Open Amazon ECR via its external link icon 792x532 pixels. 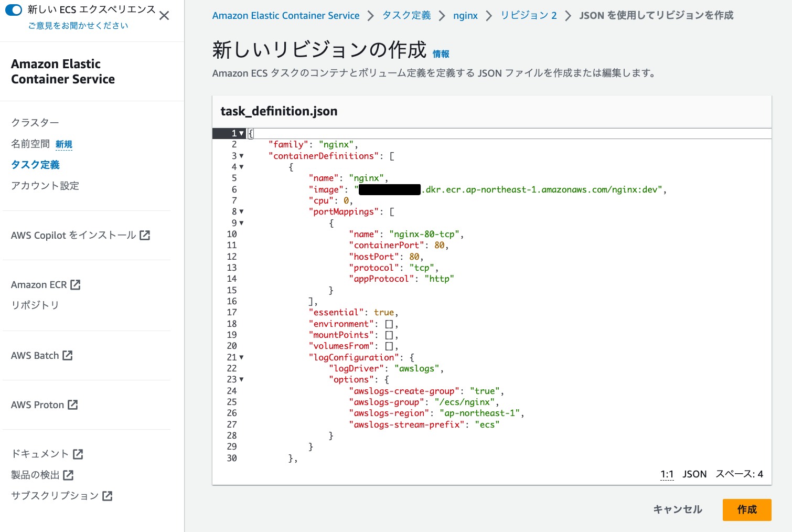tap(76, 284)
